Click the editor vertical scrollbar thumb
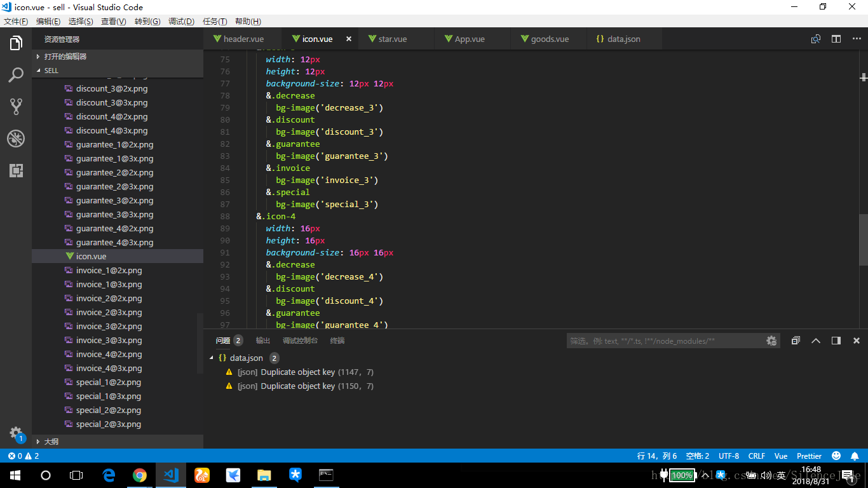Screen dimensions: 868x488 (x=864, y=240)
